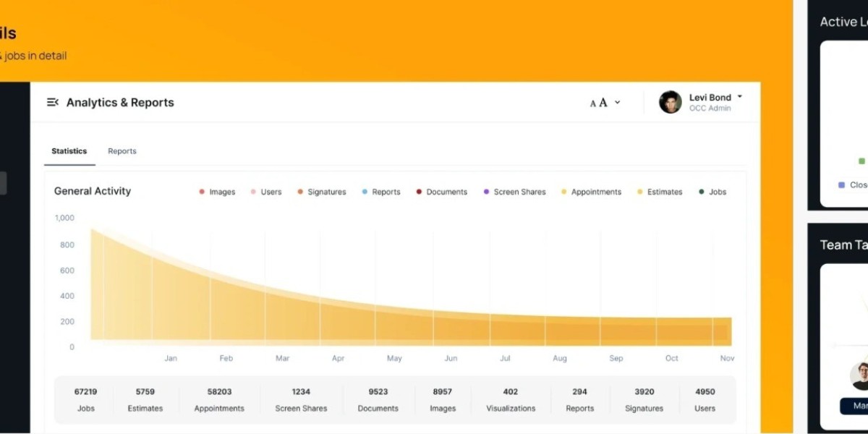
Task: Toggle Appointments series in chart legend
Action: pos(591,192)
